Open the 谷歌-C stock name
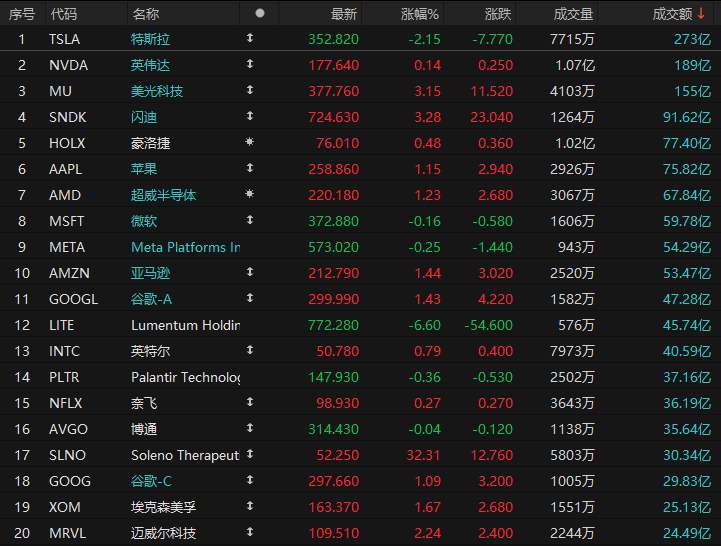This screenshot has height=546, width=721. 151,481
